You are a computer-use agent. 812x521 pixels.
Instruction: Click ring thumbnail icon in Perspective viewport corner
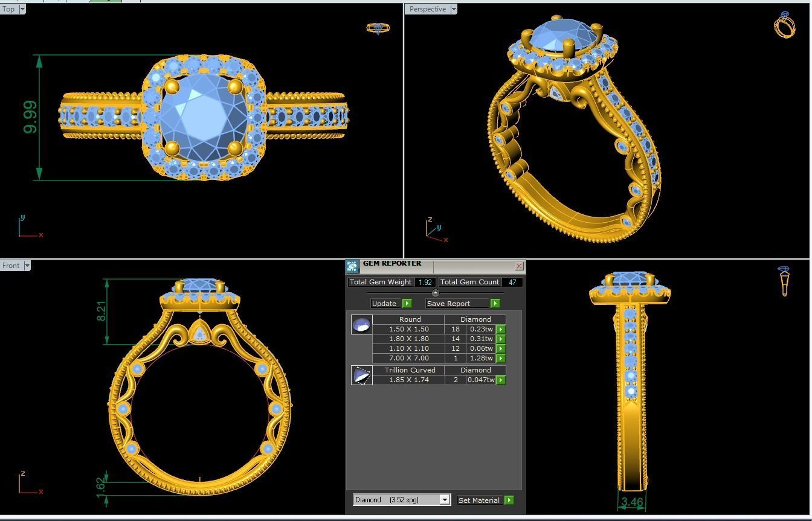pyautogui.click(x=784, y=24)
